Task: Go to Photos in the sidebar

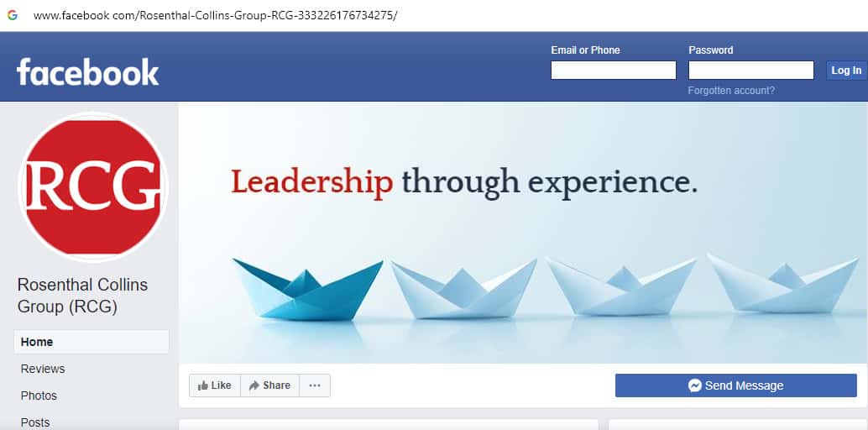Action: click(39, 396)
